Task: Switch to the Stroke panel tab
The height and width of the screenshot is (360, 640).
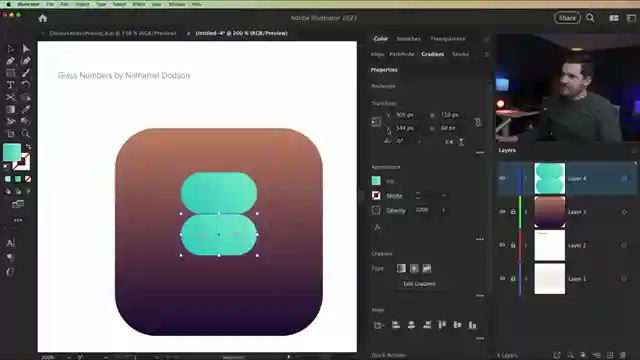Action: [460, 54]
